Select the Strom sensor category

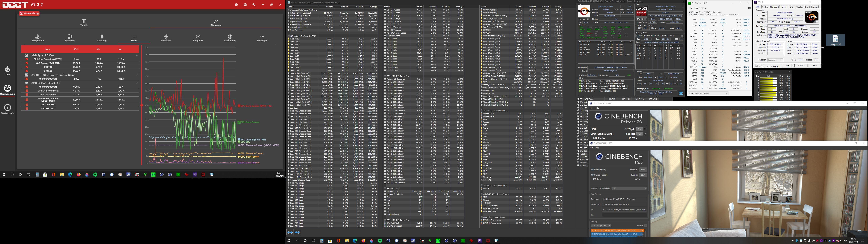click(x=134, y=38)
